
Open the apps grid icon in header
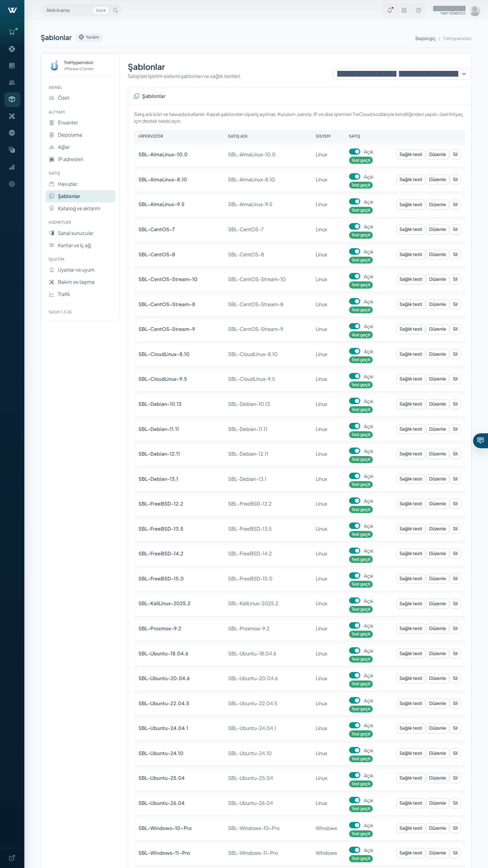[404, 10]
